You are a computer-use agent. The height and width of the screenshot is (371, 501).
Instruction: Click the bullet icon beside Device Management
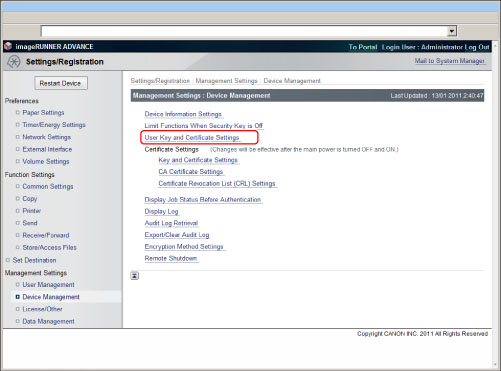(x=18, y=297)
